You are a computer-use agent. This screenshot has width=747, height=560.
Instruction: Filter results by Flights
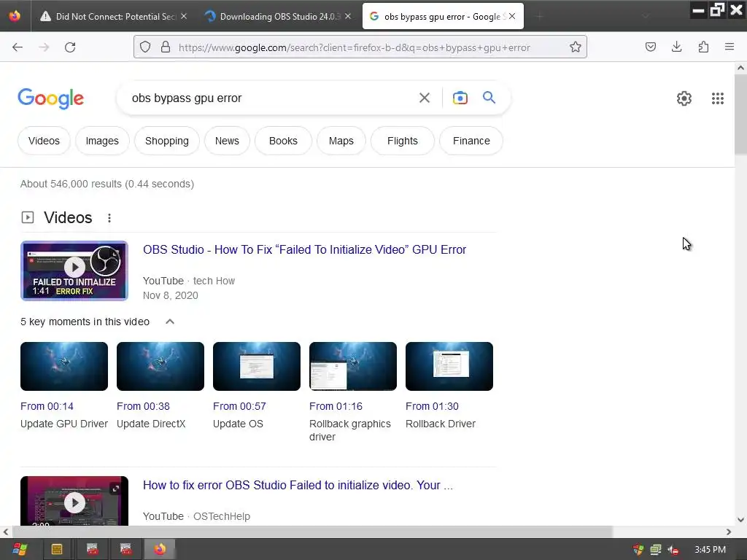point(402,141)
